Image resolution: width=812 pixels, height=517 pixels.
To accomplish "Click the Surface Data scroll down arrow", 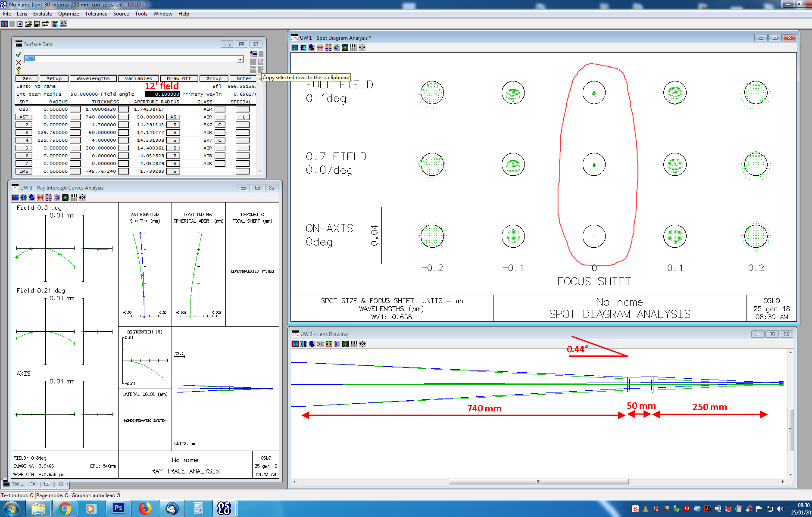I will click(260, 171).
